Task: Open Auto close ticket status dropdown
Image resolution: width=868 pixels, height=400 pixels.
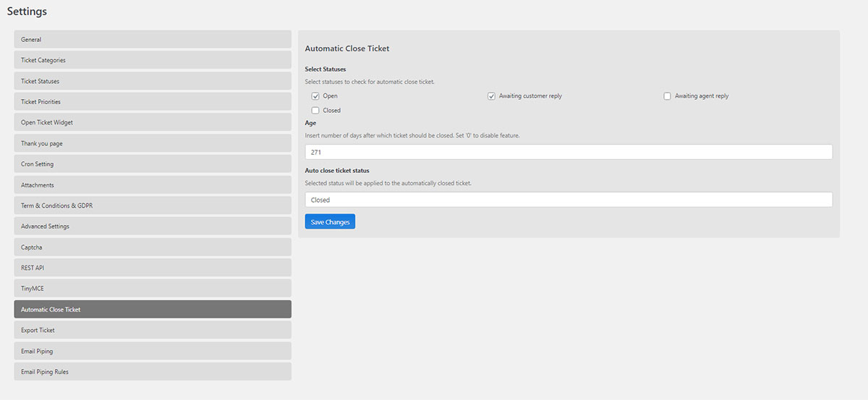Action: click(x=569, y=200)
